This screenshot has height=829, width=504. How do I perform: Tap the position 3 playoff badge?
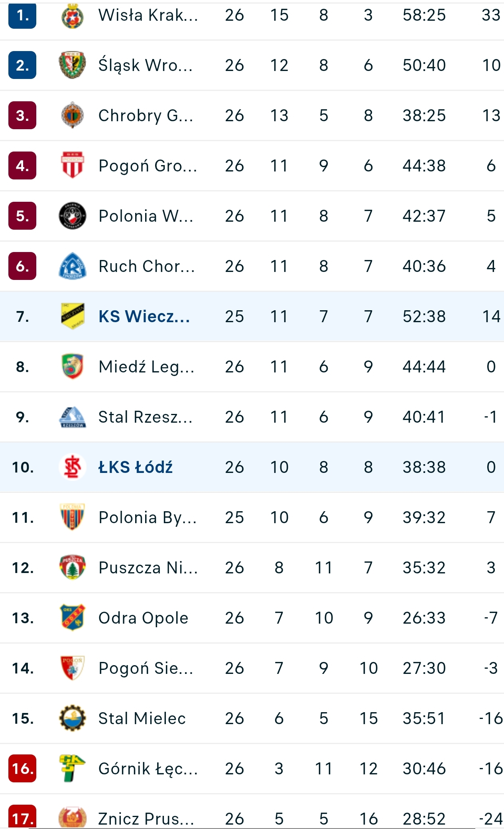[x=22, y=115]
